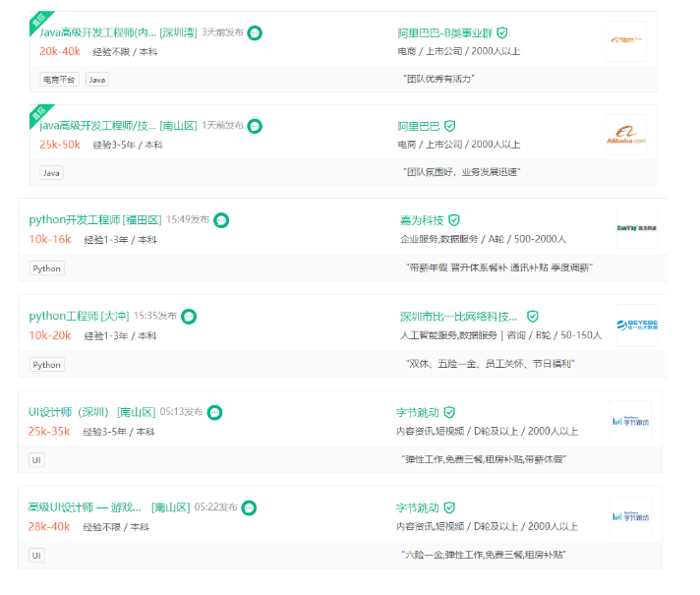Viewport: 700px width, 595px height.
Task: Open chat for java高级开发工程师 [南山区] job
Action: tap(255, 126)
